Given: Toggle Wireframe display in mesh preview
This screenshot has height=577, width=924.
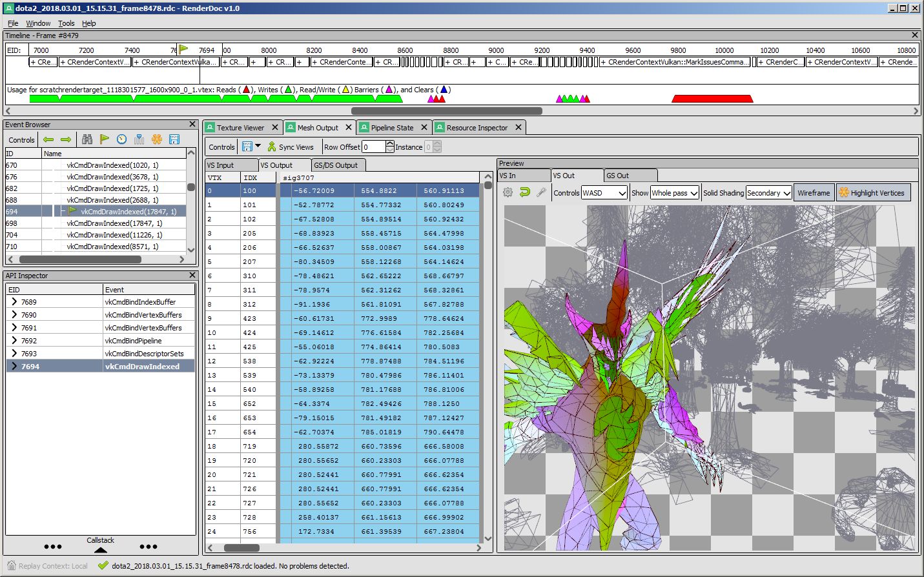Looking at the screenshot, I should pos(815,192).
